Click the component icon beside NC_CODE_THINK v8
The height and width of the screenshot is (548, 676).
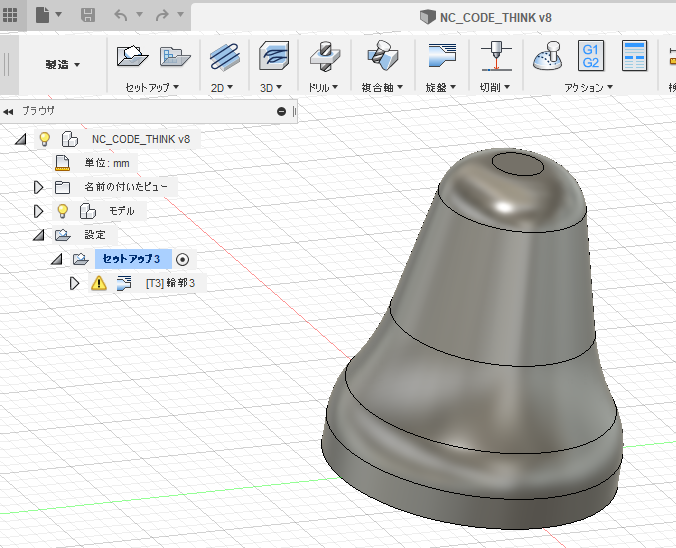tap(69, 139)
